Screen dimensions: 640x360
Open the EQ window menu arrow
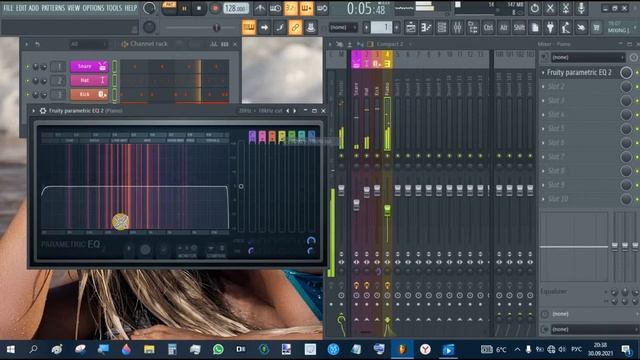(34, 111)
